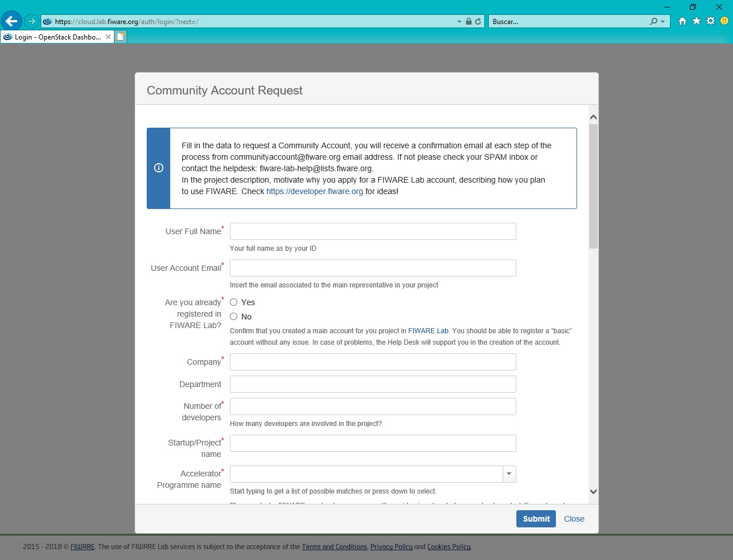Open the browser home page icon
Screen dimensions: 733x560
pyautogui.click(x=682, y=21)
